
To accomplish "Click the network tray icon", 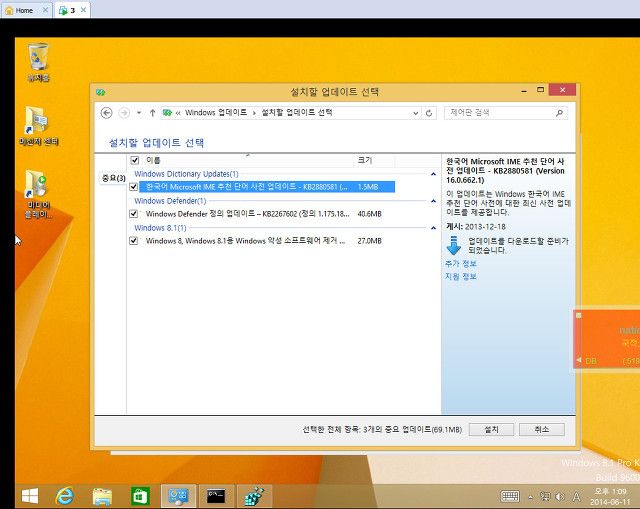I will click(545, 496).
